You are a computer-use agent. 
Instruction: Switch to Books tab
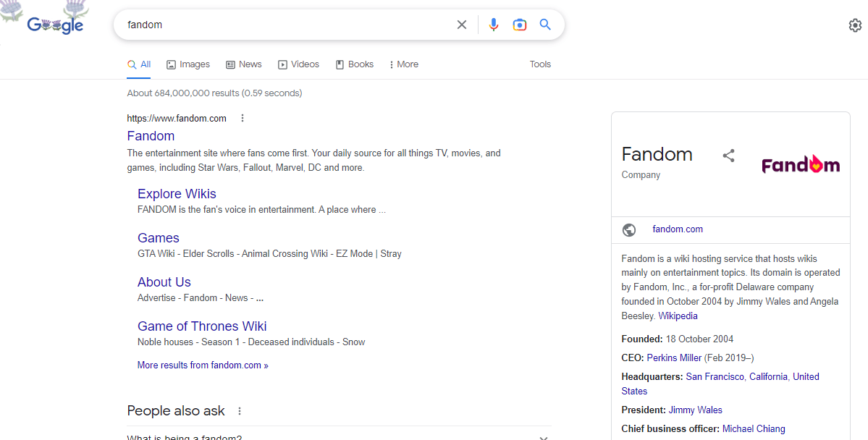[354, 64]
